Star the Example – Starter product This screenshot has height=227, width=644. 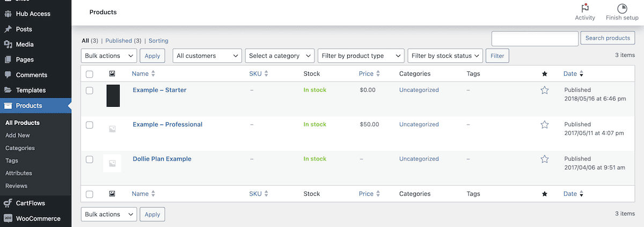[x=545, y=90]
